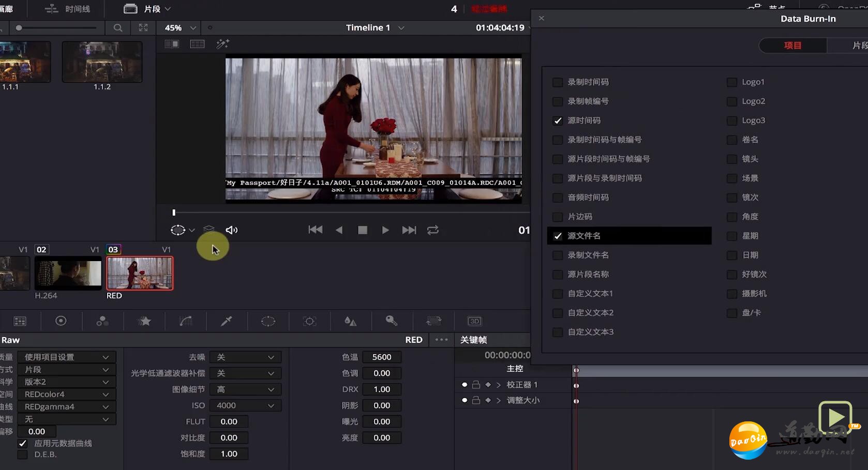Viewport: 868px width, 470px height.
Task: Jump to the first frame
Action: (x=316, y=230)
